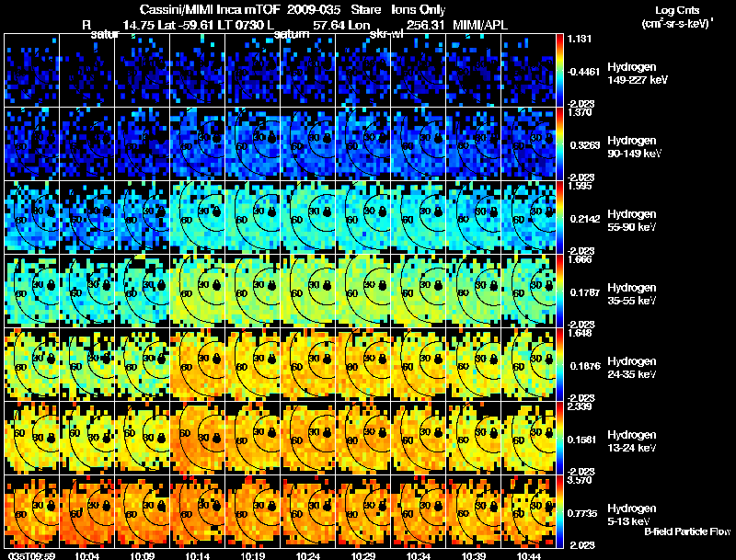Select the Hydrogen 149-227 keV row label
This screenshot has width=736, height=560.
pyautogui.click(x=638, y=74)
